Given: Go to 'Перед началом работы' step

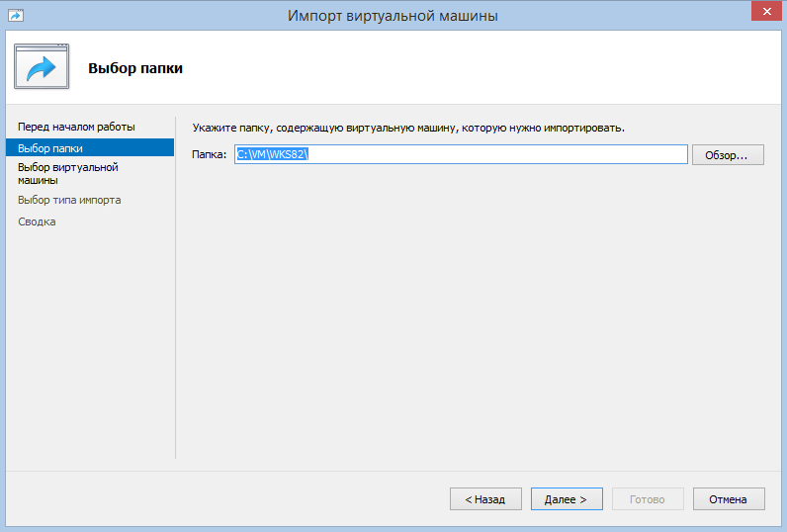Looking at the screenshot, I should (76, 127).
